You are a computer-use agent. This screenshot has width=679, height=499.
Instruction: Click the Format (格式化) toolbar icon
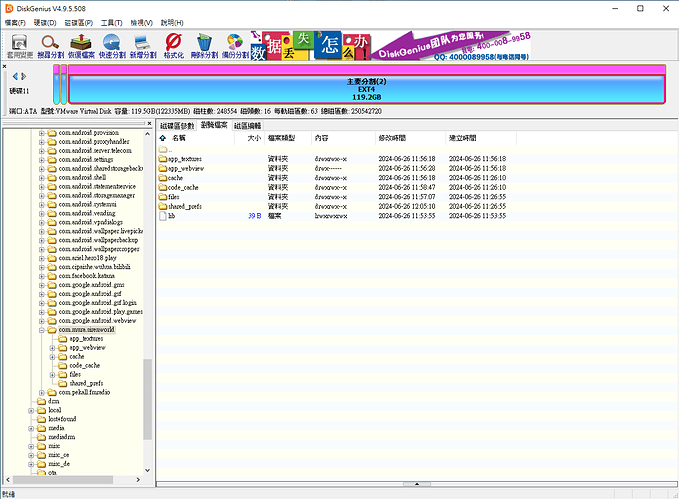(173, 45)
